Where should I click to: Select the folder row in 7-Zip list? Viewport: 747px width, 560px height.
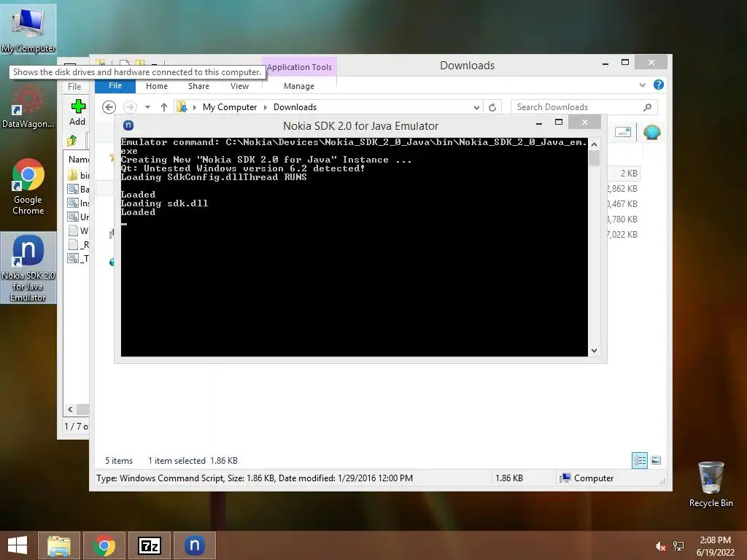coord(78,175)
